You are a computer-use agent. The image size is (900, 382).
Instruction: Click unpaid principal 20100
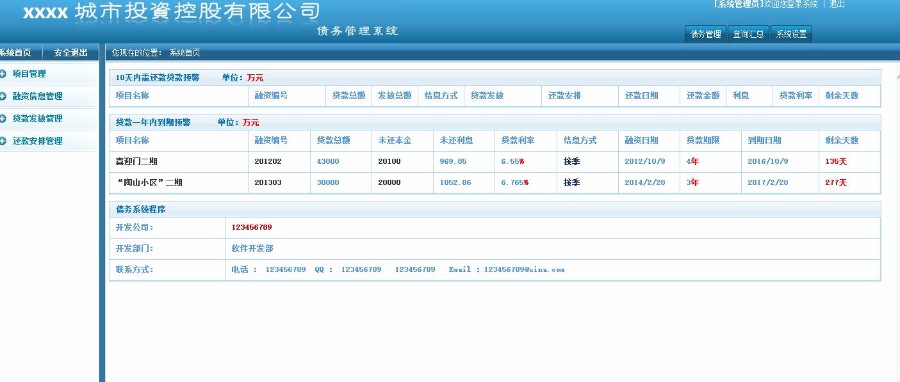coord(389,162)
